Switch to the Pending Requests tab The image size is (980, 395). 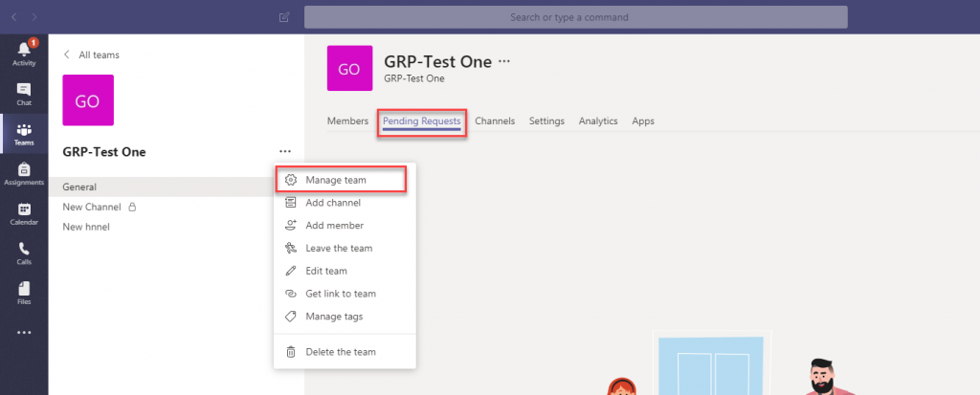click(421, 121)
